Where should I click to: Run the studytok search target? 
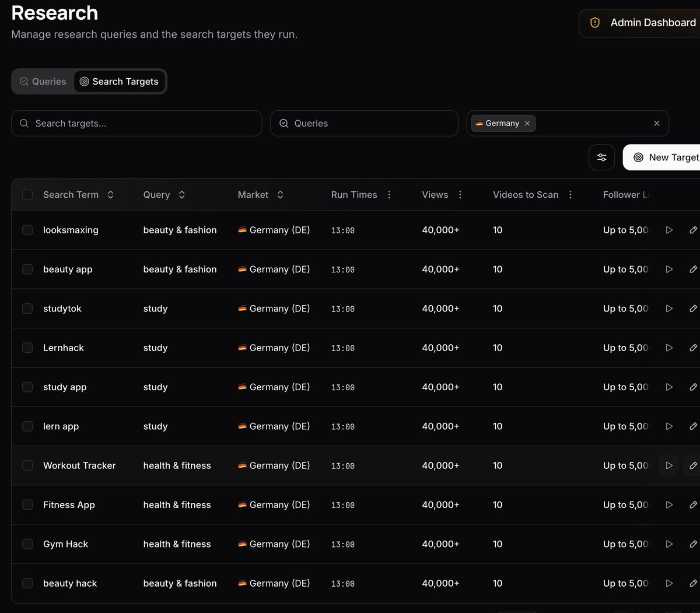pyautogui.click(x=669, y=309)
